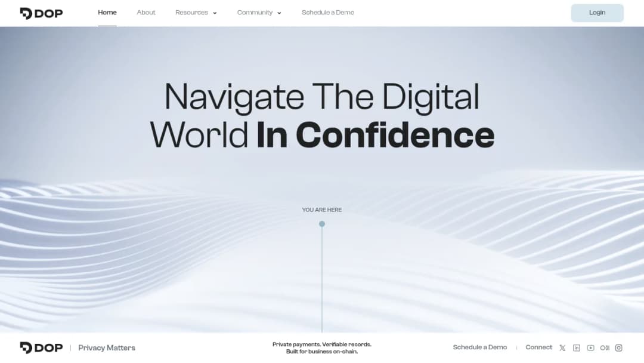Click the "Connect" label in the footer
644x363 pixels.
(539, 347)
